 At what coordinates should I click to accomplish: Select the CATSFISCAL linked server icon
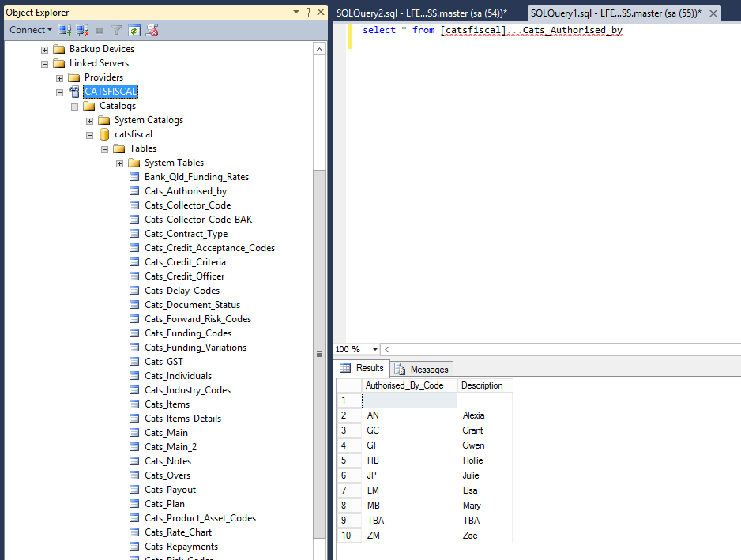click(74, 92)
